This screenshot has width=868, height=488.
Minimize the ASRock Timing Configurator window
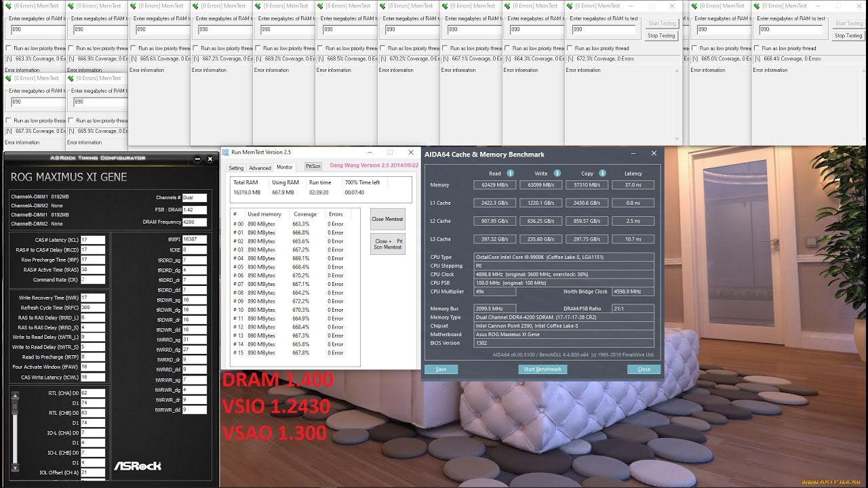point(197,159)
